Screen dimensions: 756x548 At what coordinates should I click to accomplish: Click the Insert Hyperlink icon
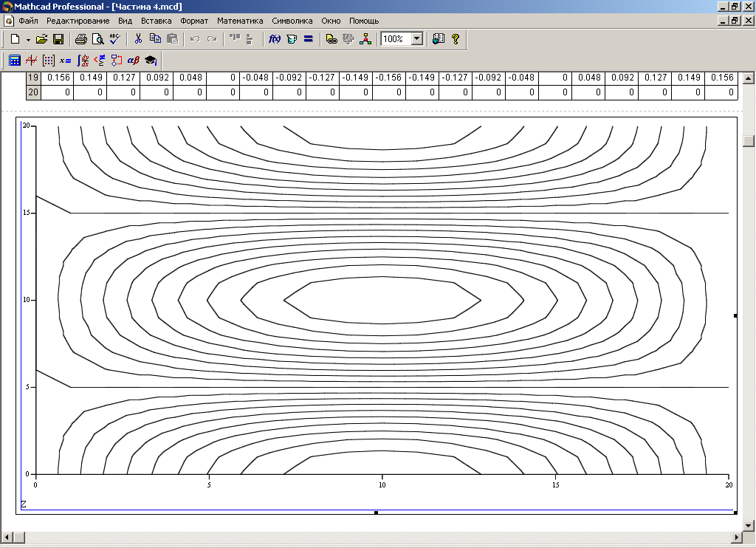click(x=331, y=39)
